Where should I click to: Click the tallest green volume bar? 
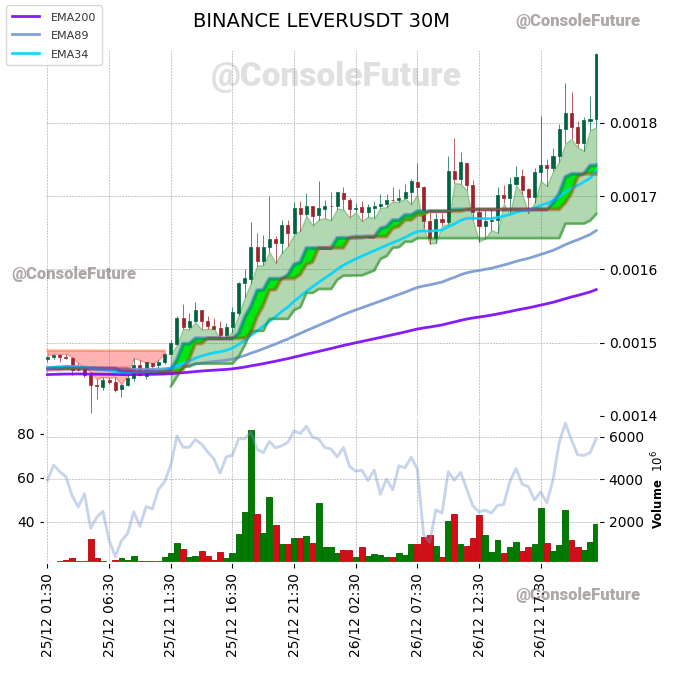(251, 496)
